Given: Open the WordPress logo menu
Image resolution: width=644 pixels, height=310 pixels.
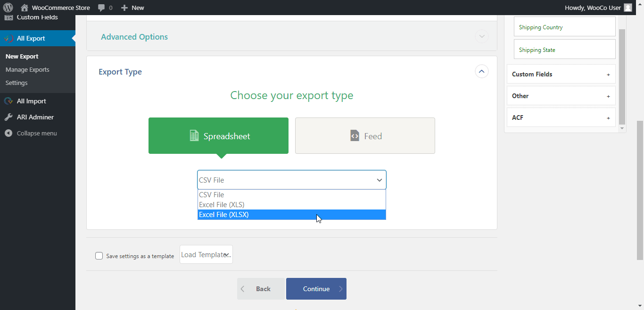Looking at the screenshot, I should tap(8, 8).
